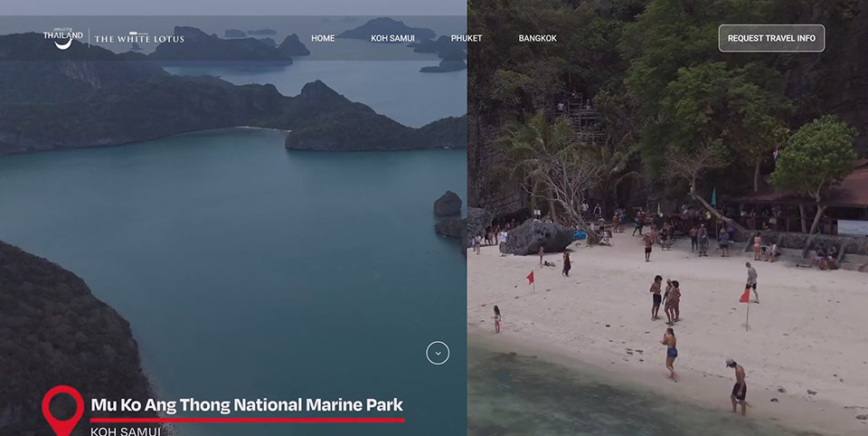Click the orange flag on the right beach

point(745,296)
